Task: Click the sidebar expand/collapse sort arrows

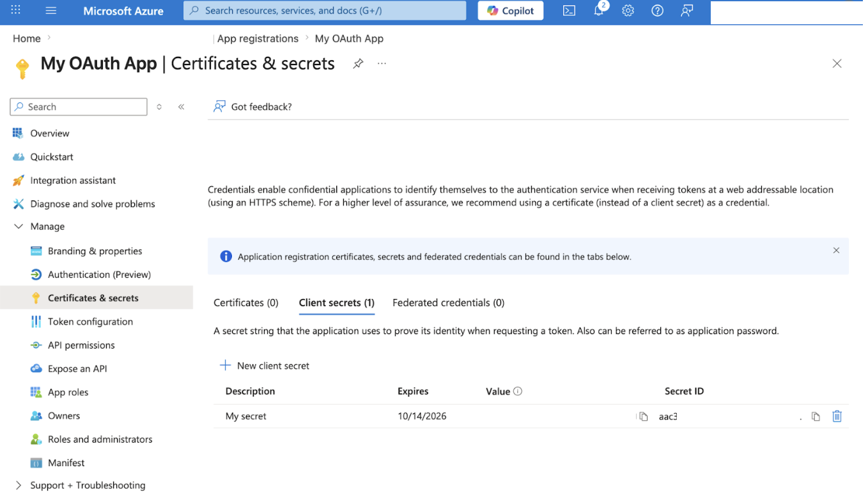Action: [159, 107]
